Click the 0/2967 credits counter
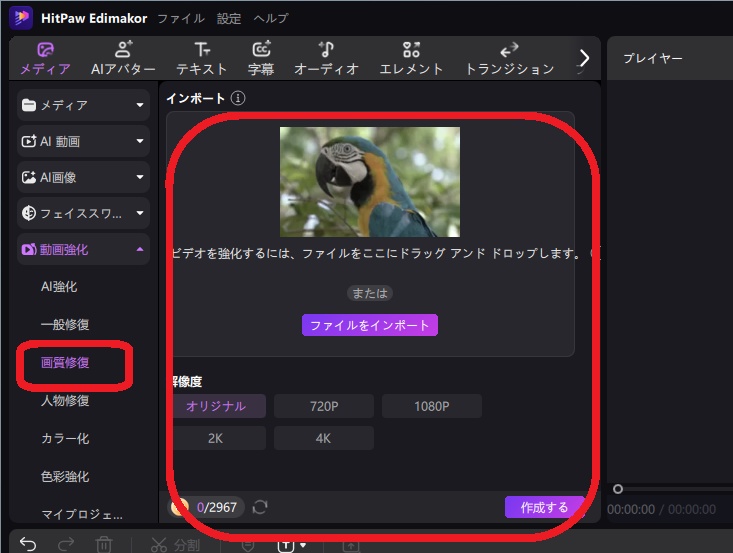The height and width of the screenshot is (553, 733). (x=216, y=507)
